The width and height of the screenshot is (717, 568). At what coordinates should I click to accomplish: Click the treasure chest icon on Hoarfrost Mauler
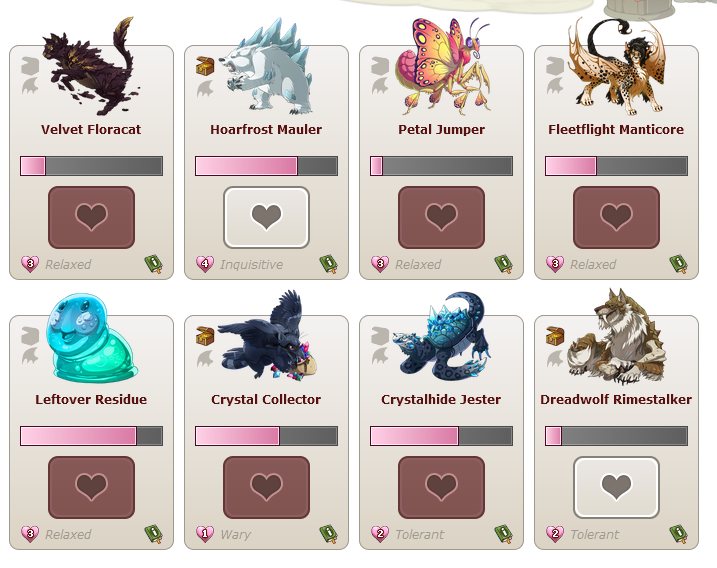205,66
